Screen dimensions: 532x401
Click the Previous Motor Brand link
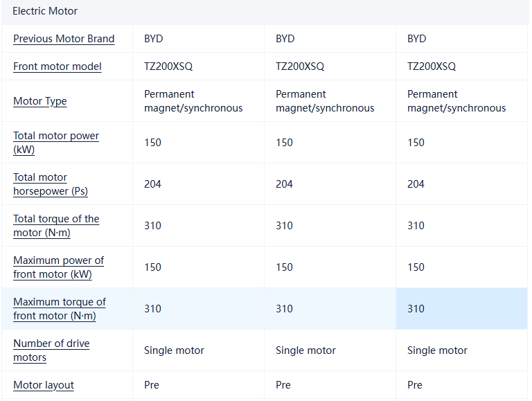64,39
